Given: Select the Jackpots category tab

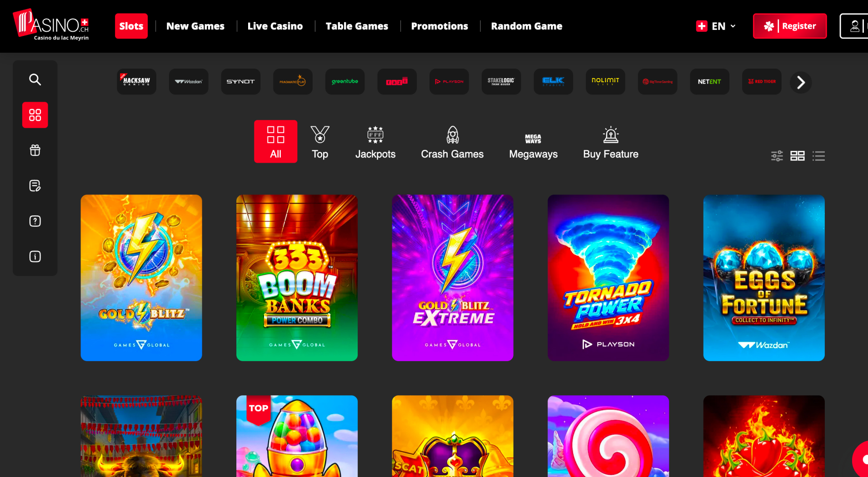Looking at the screenshot, I should (x=375, y=142).
